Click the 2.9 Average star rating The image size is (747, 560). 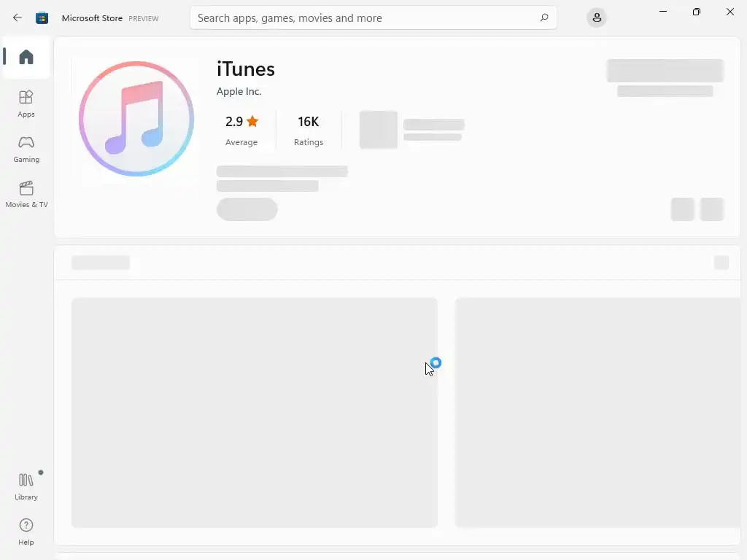tap(241, 130)
